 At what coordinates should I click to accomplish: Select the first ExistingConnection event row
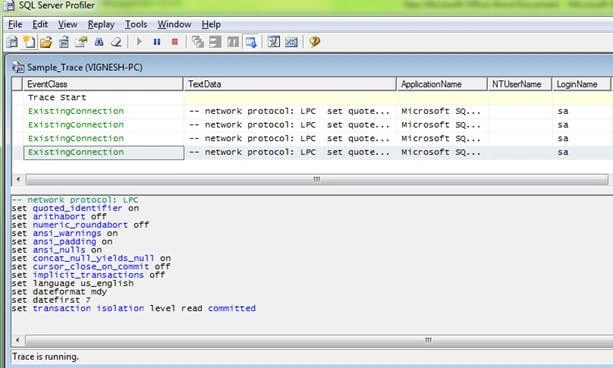[x=311, y=111]
